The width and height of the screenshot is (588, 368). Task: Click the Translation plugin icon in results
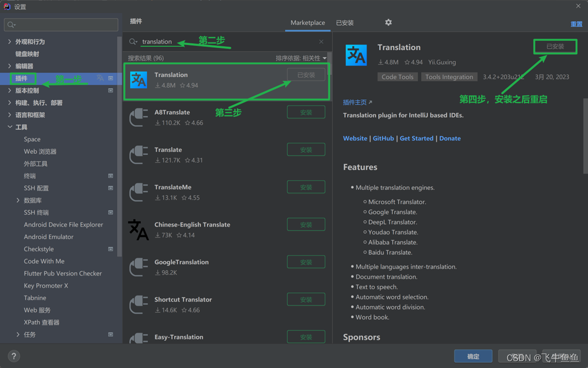click(x=139, y=80)
